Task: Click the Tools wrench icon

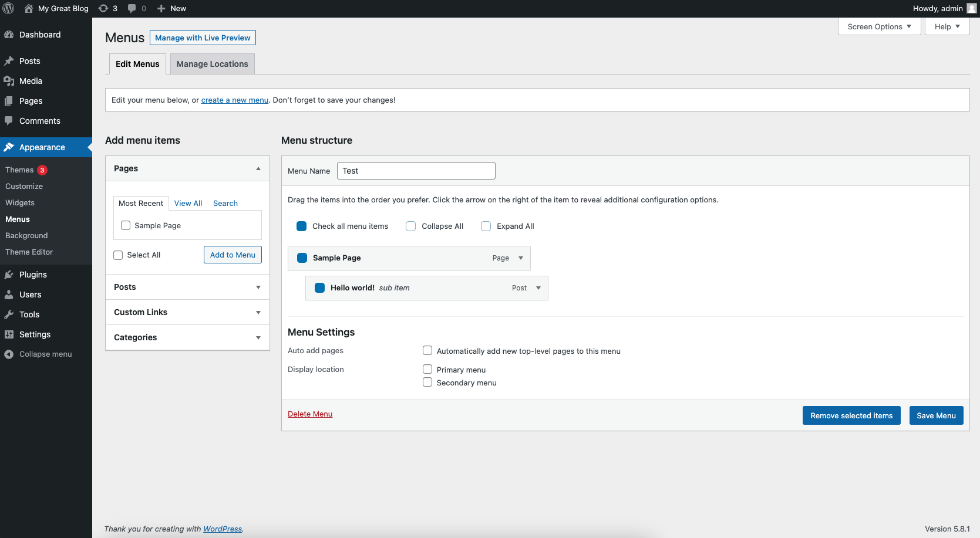Action: pos(9,314)
